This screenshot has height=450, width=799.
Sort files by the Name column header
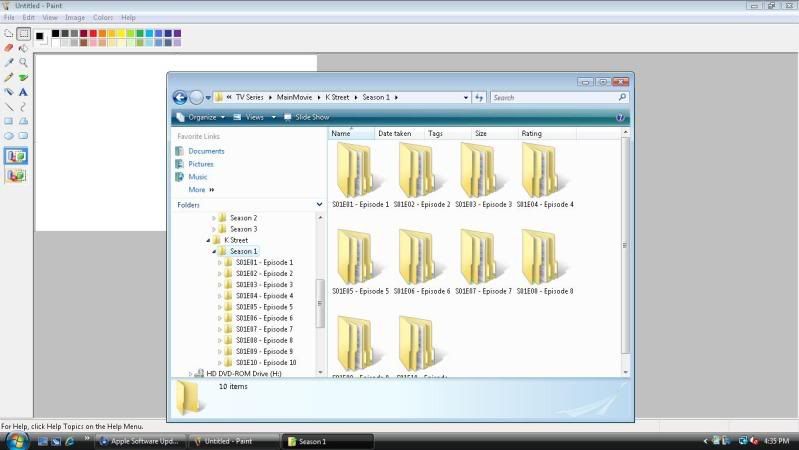(x=351, y=134)
